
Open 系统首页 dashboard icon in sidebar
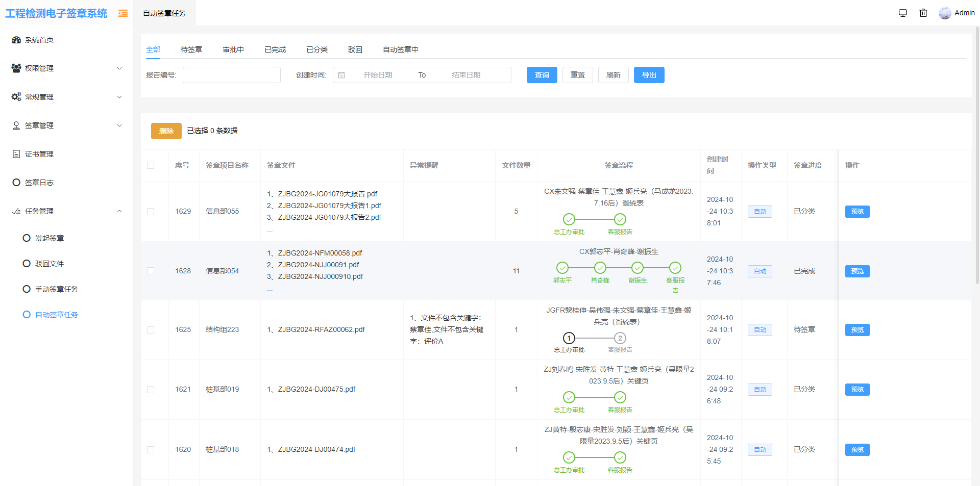pyautogui.click(x=16, y=40)
